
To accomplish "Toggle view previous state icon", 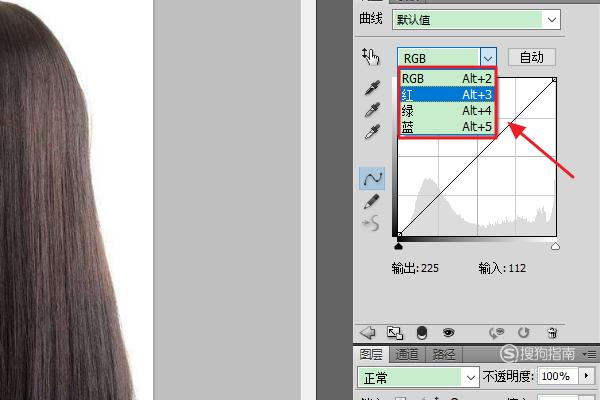I will (496, 333).
